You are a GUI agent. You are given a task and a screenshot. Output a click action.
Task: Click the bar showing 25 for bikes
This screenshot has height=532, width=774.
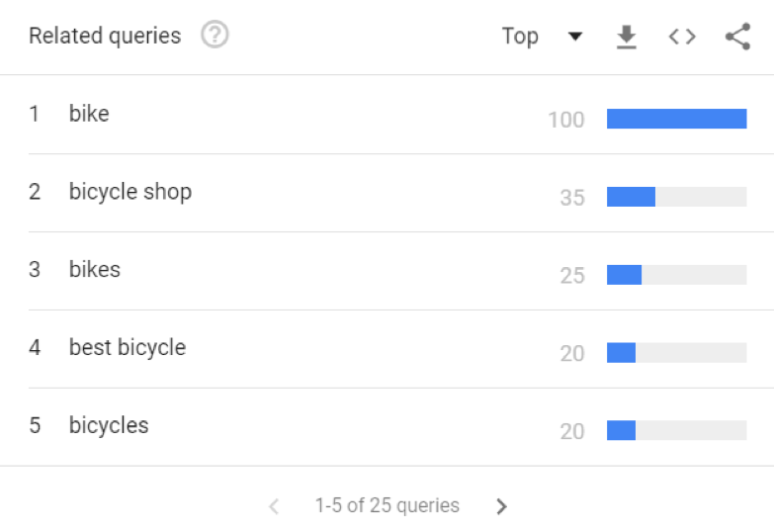click(x=676, y=275)
